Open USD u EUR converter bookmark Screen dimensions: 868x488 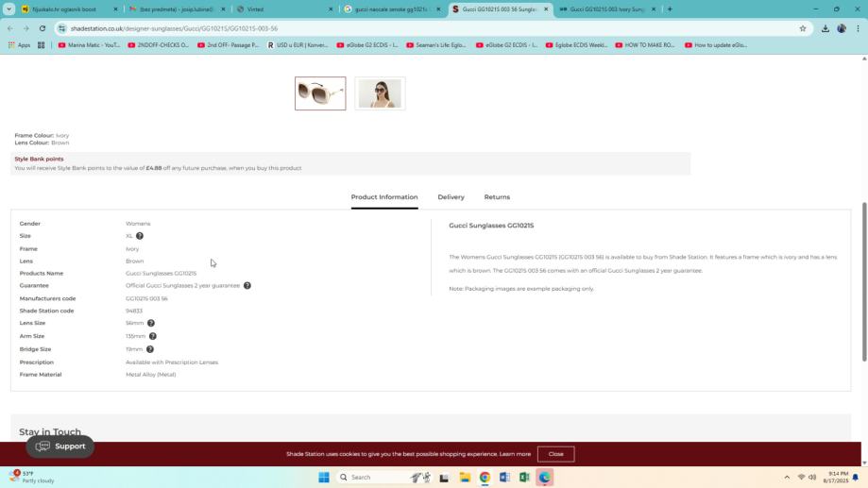[x=298, y=44]
